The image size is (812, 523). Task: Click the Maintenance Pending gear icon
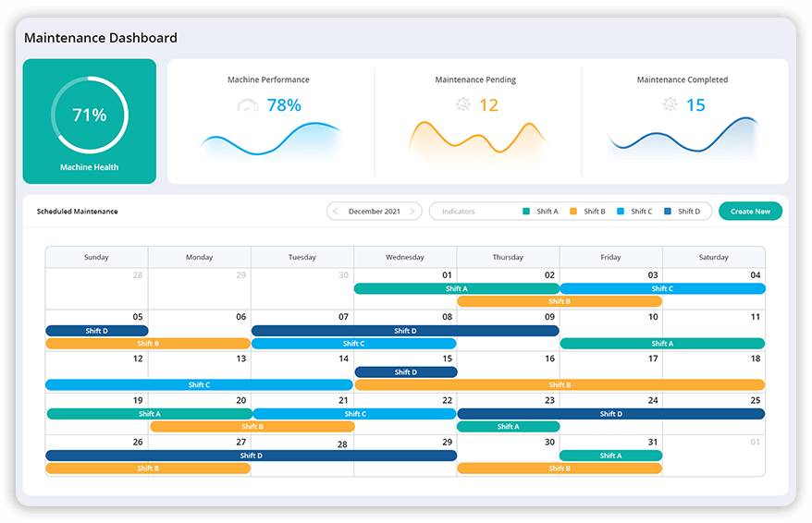coord(462,105)
